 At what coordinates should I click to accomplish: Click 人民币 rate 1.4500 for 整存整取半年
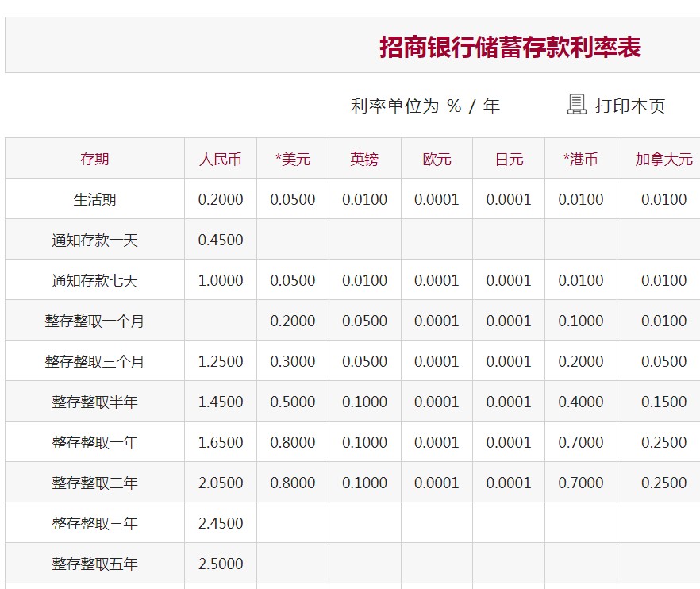point(221,402)
